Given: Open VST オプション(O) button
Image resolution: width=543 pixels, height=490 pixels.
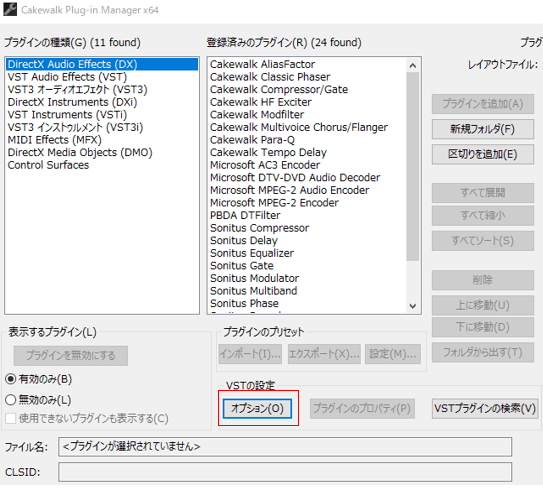Looking at the screenshot, I should coord(257,409).
